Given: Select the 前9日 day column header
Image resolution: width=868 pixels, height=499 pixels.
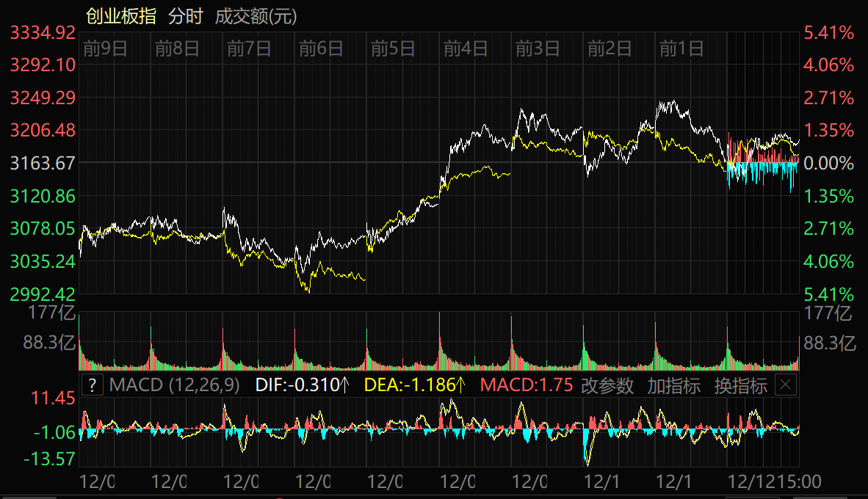Looking at the screenshot, I should click(106, 49).
